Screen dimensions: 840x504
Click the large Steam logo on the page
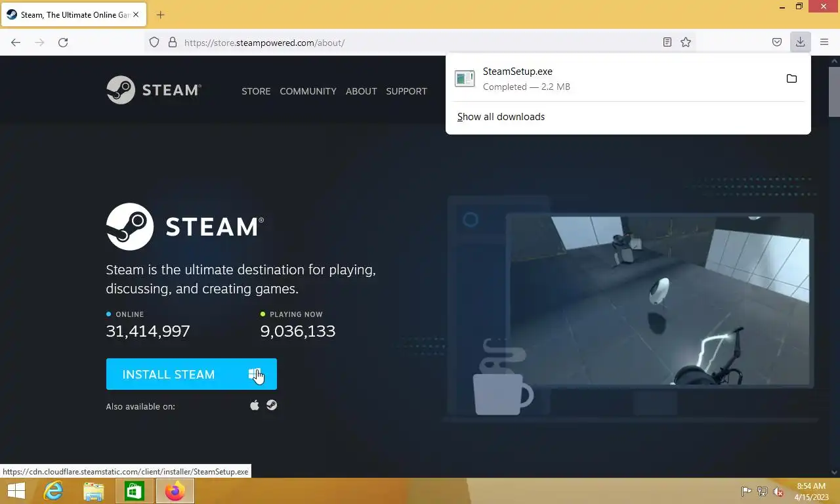click(185, 226)
